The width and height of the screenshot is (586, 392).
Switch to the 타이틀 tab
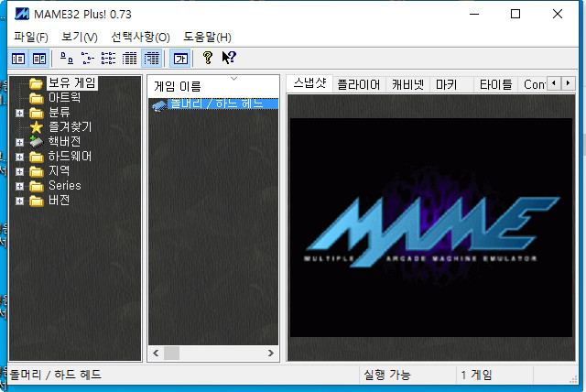pos(495,85)
